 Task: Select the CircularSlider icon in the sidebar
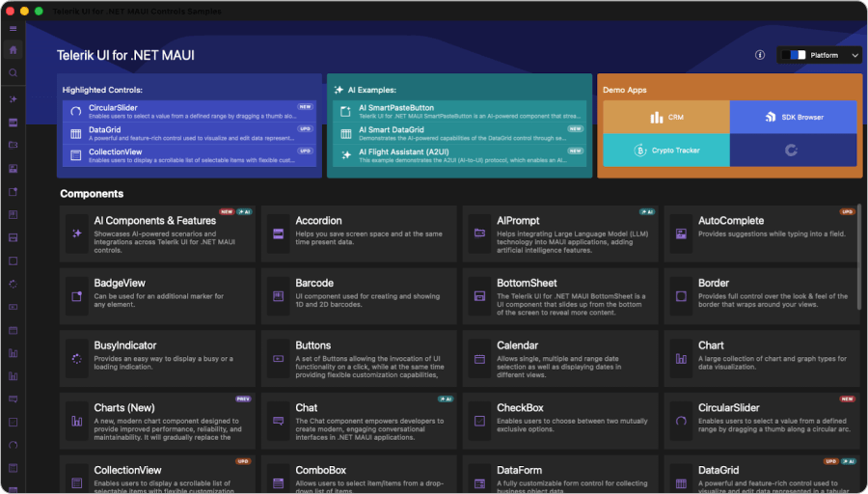[14, 445]
